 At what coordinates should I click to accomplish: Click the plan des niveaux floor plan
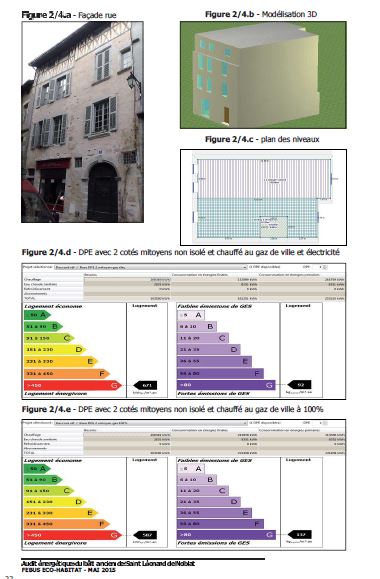(x=263, y=197)
